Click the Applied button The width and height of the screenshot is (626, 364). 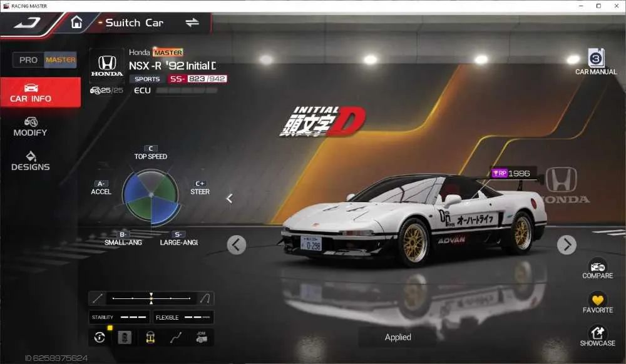[x=398, y=337]
